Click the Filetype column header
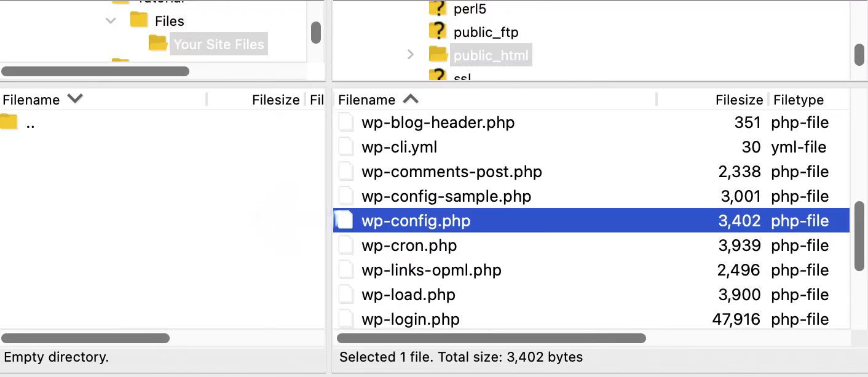868x377 pixels. tap(799, 99)
